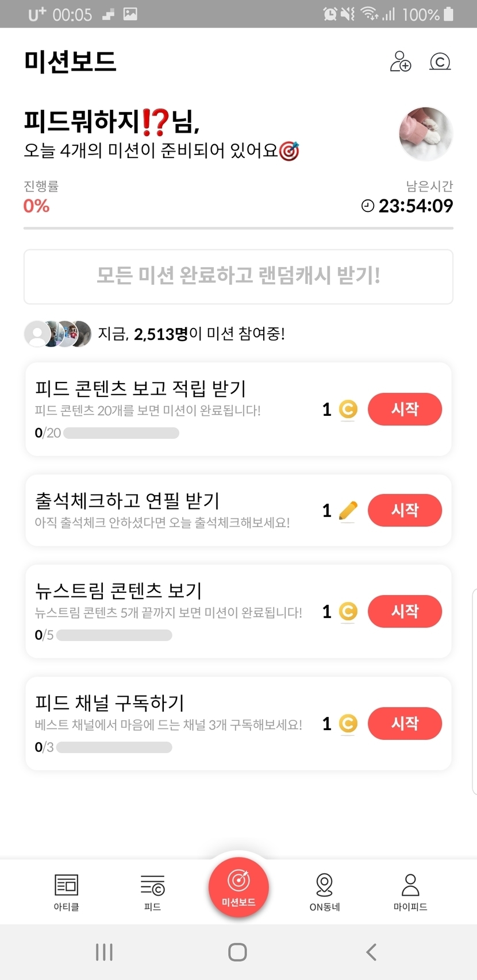Start the 뉴스트림 콘텐츠 보기 mission
Viewport: 477px width, 980px height.
coord(405,611)
